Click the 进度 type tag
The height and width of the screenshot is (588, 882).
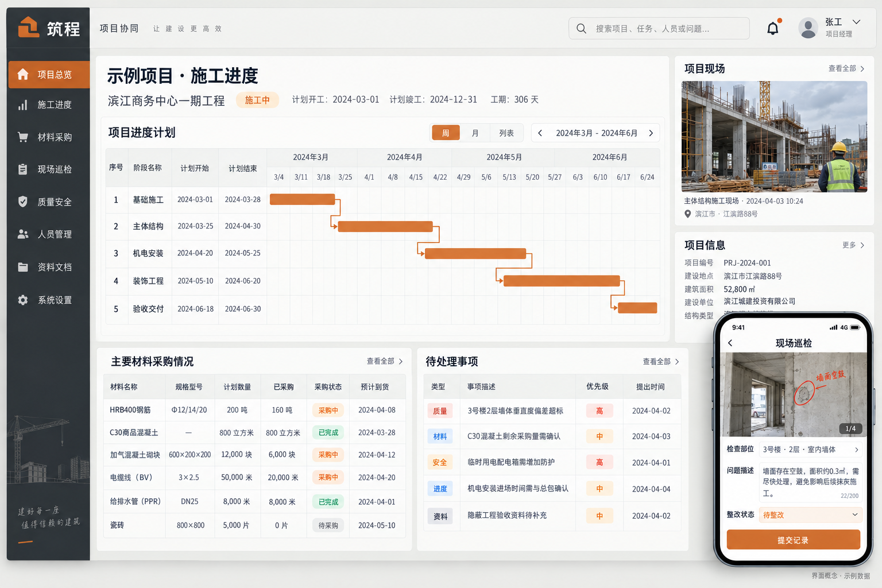(x=440, y=489)
